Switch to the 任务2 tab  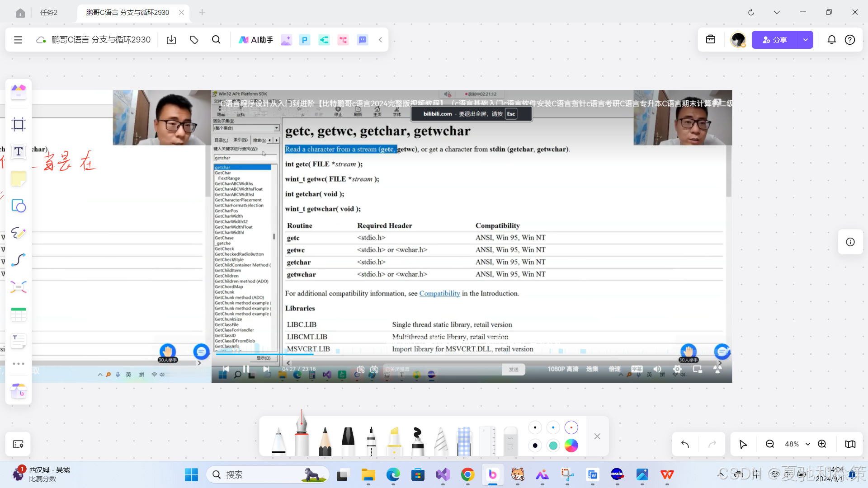pyautogui.click(x=49, y=12)
